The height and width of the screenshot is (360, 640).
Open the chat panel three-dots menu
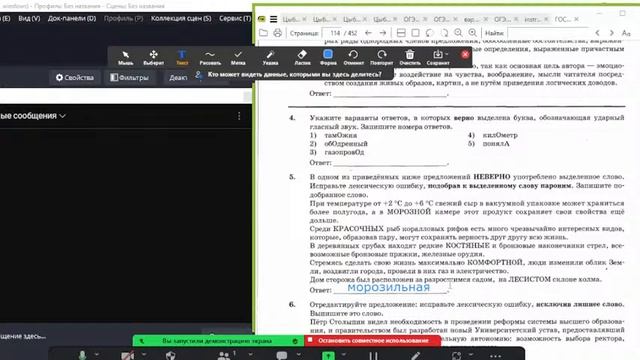[x=239, y=116]
